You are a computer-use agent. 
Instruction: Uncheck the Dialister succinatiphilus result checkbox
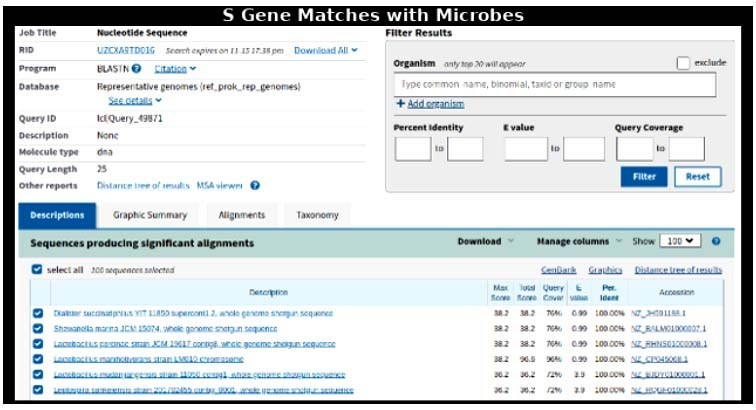pyautogui.click(x=37, y=313)
